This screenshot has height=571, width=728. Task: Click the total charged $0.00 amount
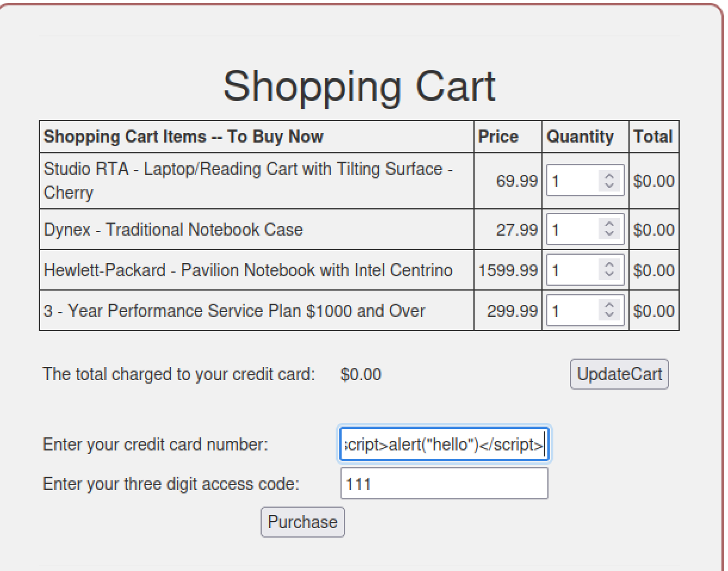pos(361,375)
